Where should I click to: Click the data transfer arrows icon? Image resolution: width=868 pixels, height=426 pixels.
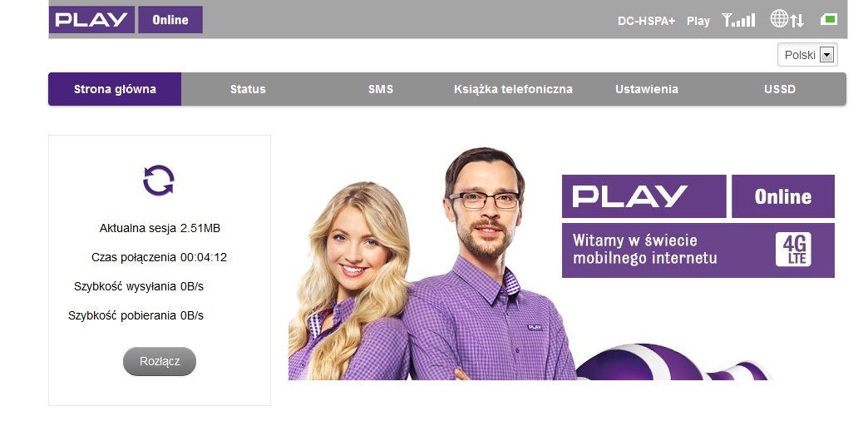pos(797,21)
